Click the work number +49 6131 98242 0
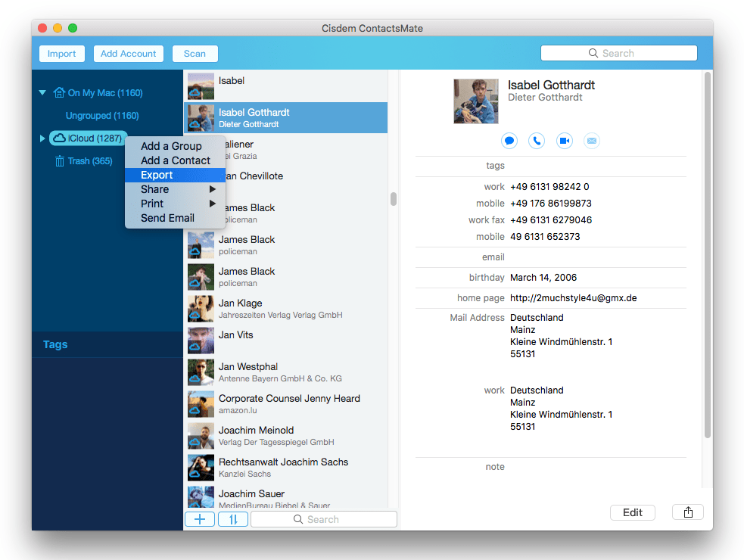The image size is (744, 560). click(x=549, y=186)
